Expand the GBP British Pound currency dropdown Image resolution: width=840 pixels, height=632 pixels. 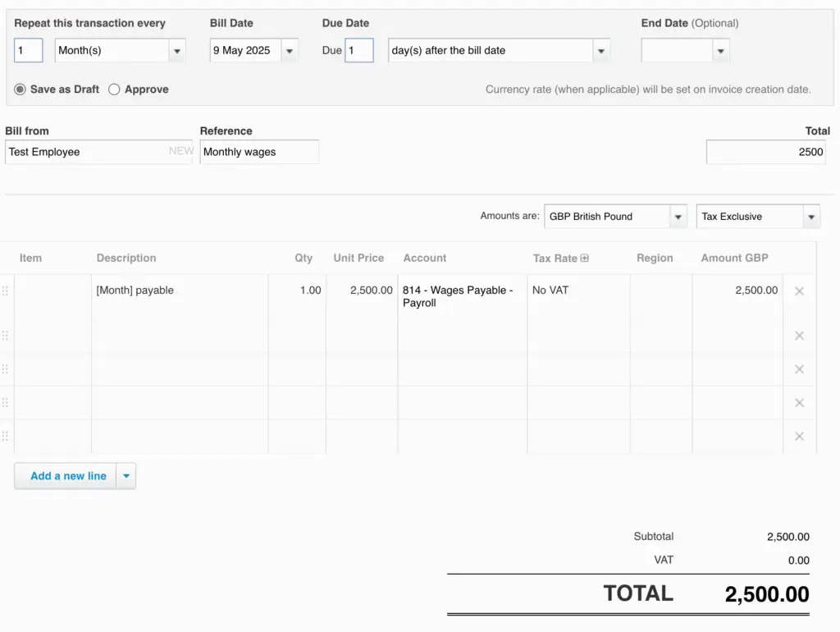(678, 217)
